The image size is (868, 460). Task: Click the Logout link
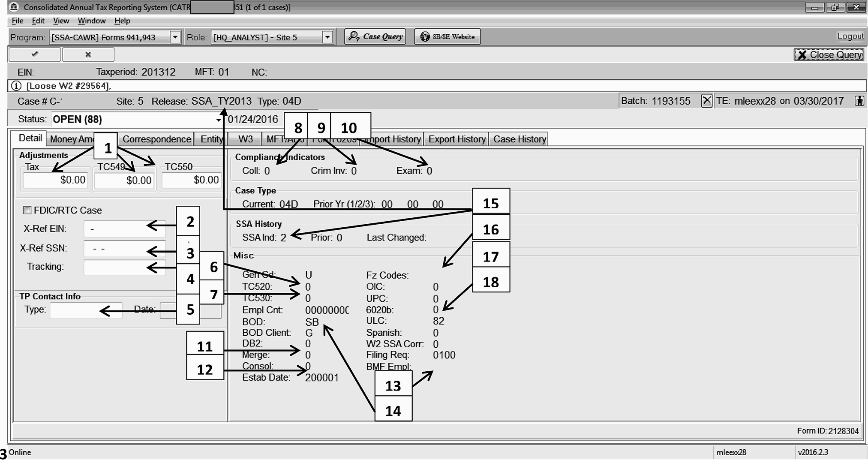tap(850, 36)
